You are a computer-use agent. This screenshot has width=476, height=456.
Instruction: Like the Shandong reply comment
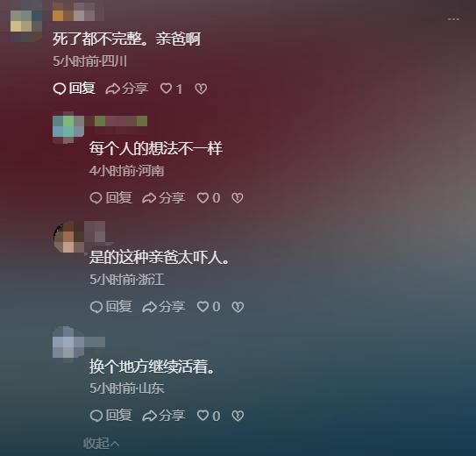click(209, 416)
